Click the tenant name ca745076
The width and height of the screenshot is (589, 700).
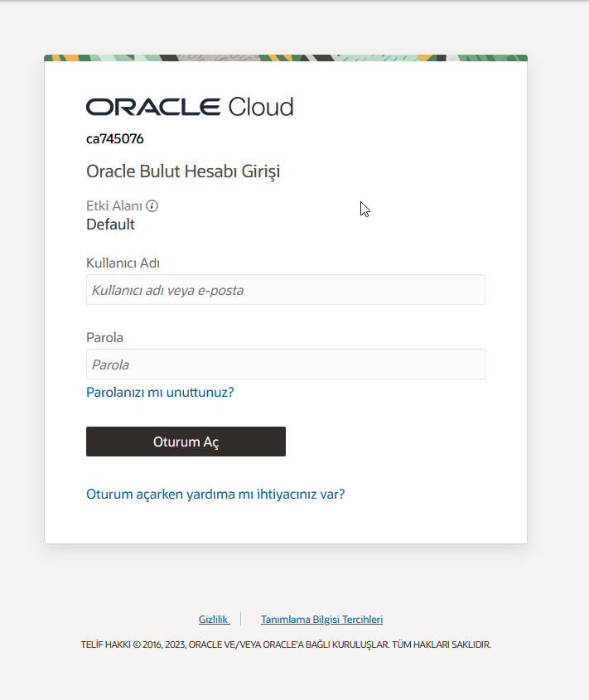pos(114,138)
